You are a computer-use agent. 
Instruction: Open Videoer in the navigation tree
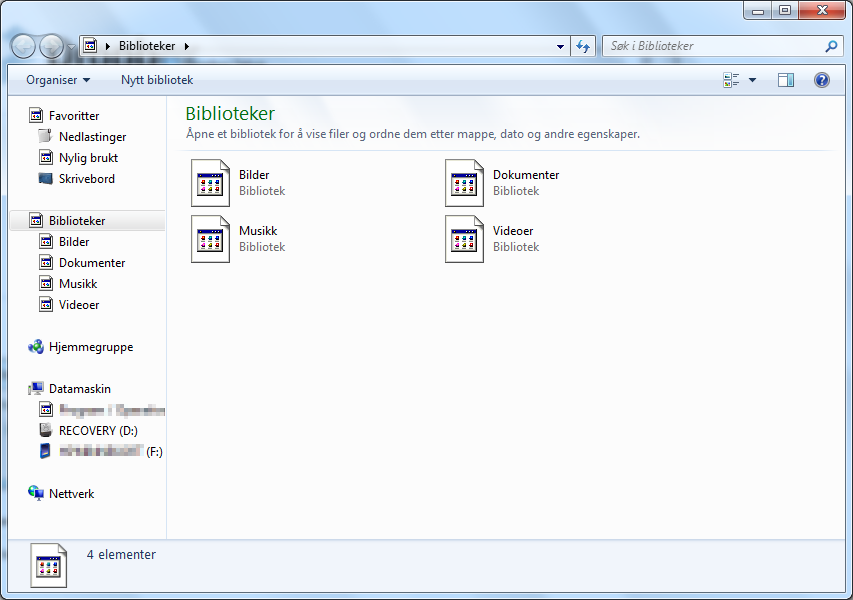click(x=79, y=305)
